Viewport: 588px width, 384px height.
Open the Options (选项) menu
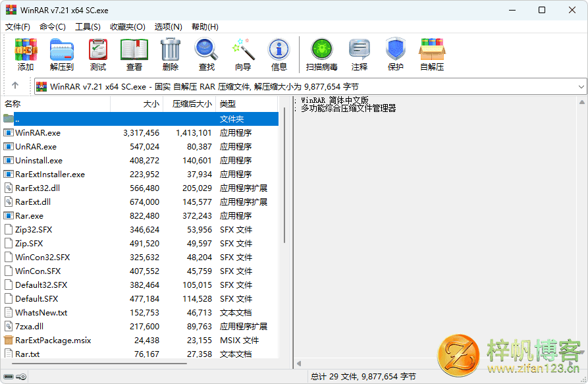[x=169, y=27]
